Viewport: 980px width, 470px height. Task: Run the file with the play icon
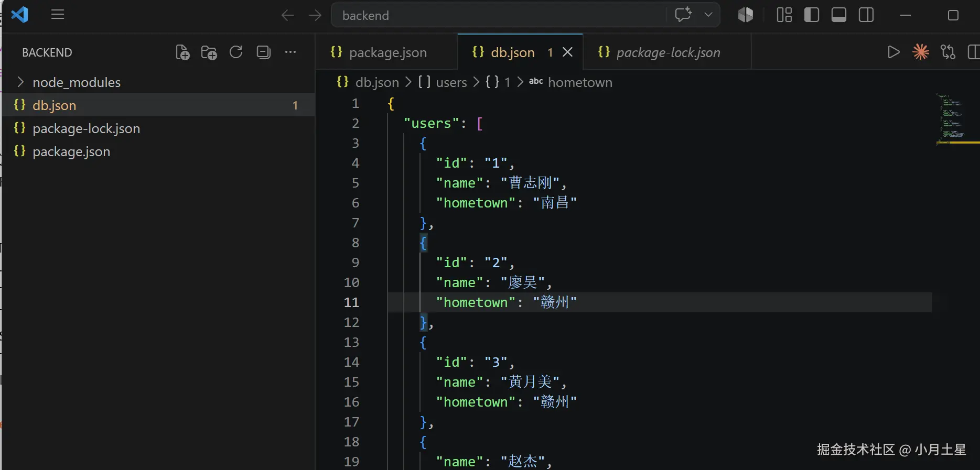(893, 52)
